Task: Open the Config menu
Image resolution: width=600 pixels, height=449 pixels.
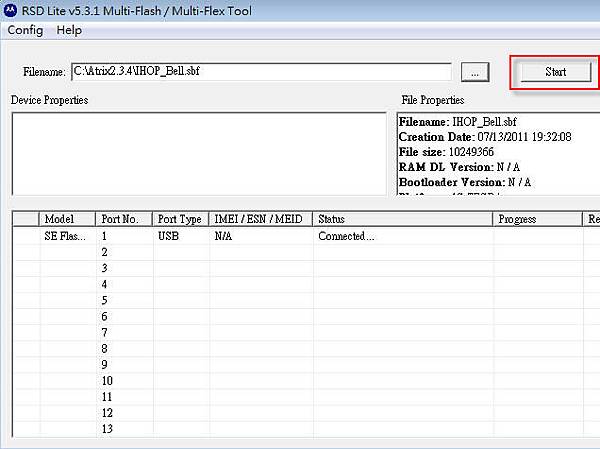Action: click(x=25, y=30)
